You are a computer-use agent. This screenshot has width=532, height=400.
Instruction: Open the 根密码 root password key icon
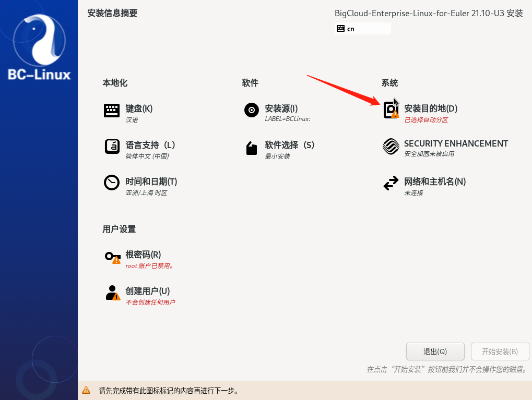[x=111, y=256]
